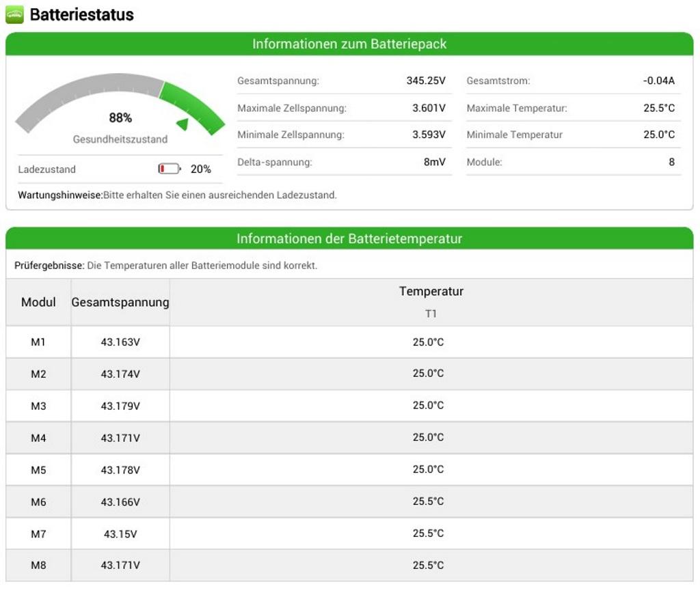Click the Gesamtstrom: label

(498, 81)
